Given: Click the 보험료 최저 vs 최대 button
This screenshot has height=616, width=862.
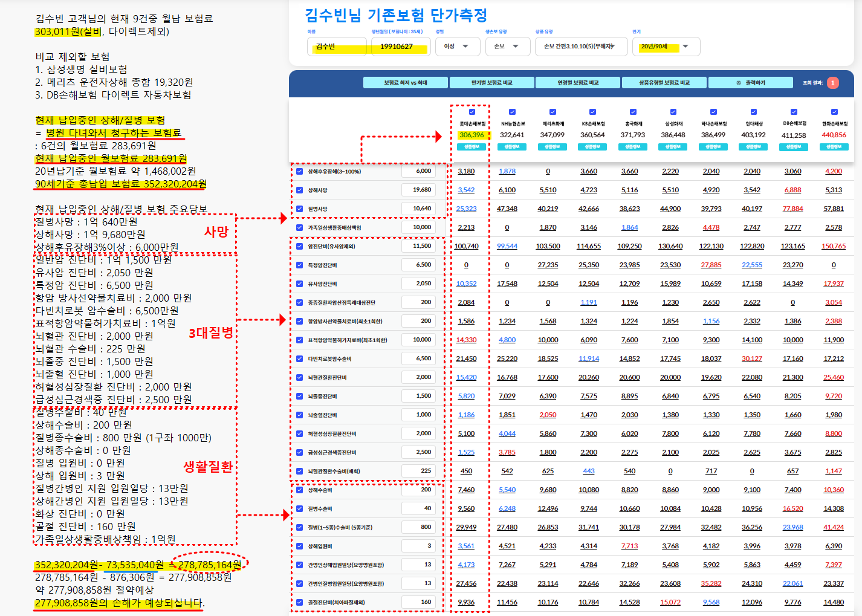Looking at the screenshot, I should [405, 82].
